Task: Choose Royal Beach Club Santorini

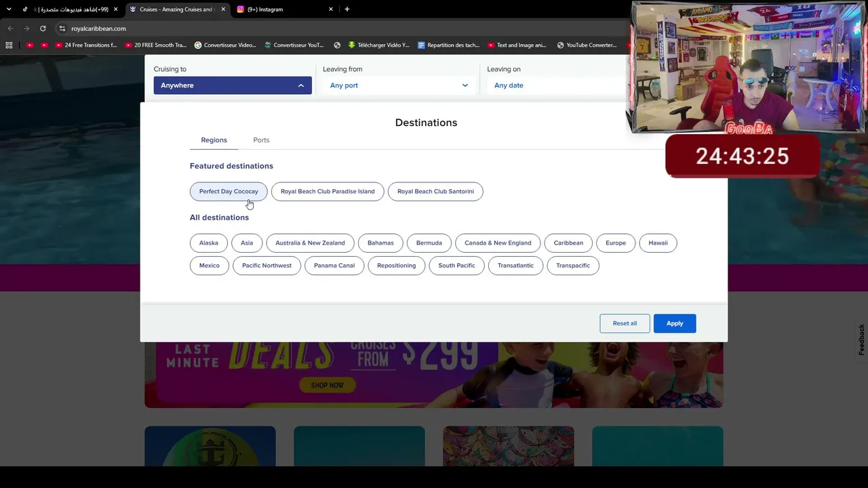Action: click(x=435, y=191)
